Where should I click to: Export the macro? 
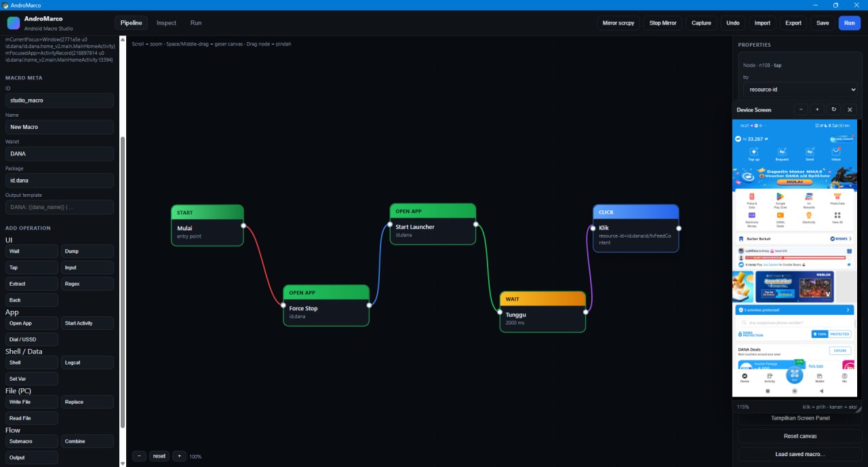(793, 23)
